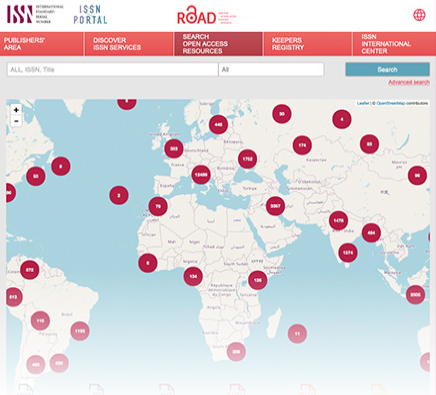
Task: Click the 3357 cluster marker near Iran
Action: 275,206
